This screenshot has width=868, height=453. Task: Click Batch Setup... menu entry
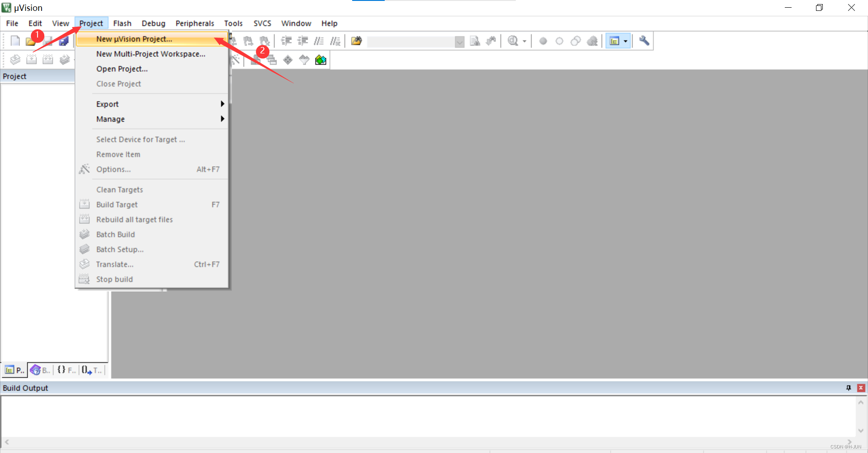(151, 249)
